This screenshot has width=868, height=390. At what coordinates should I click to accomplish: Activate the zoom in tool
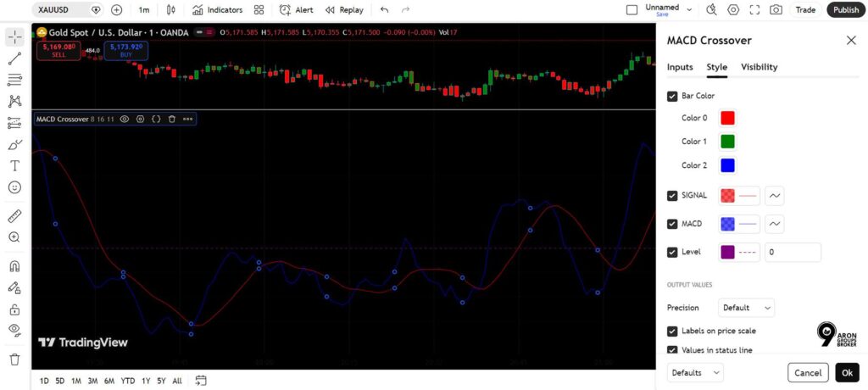15,237
